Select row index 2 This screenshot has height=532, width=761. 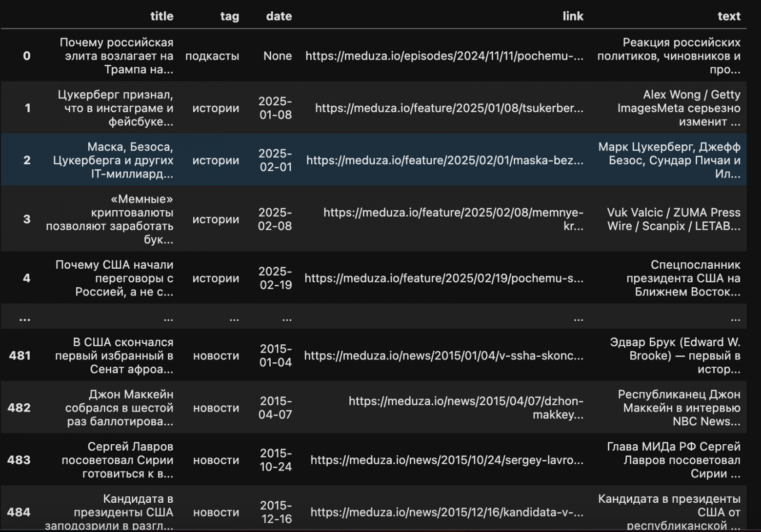(x=27, y=160)
